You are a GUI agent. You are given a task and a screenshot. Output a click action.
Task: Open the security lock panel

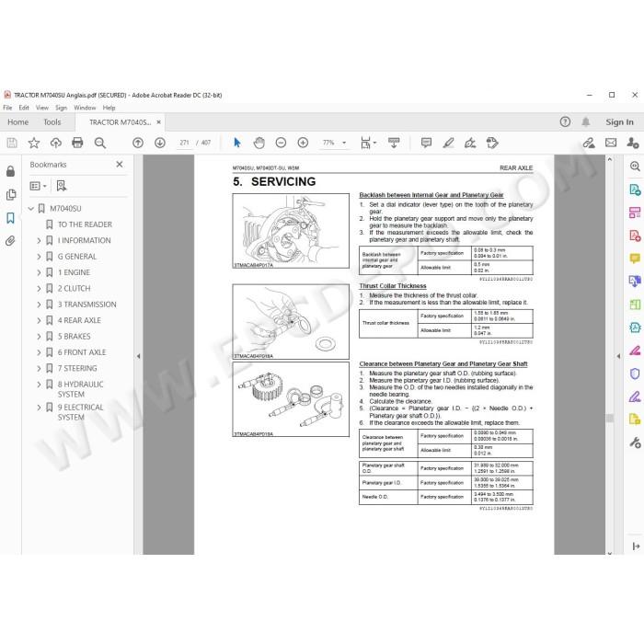coord(11,171)
